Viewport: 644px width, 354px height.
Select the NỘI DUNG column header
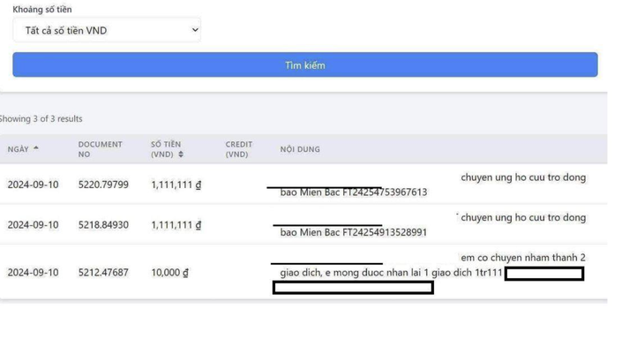[x=300, y=149]
